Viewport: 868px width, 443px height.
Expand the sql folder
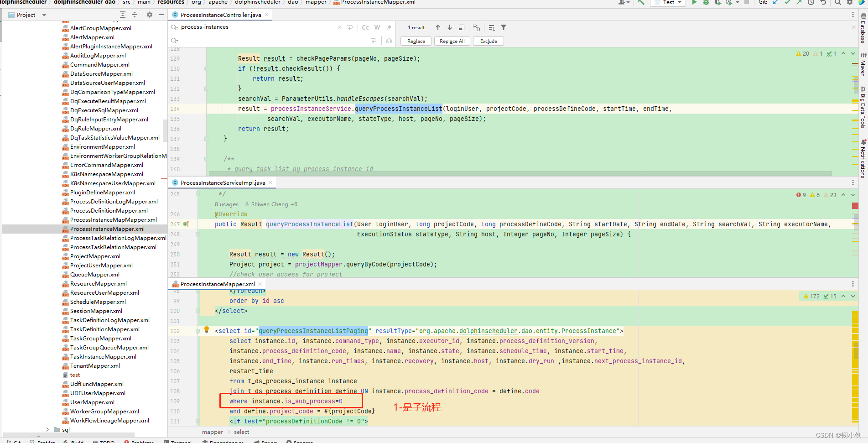(x=47, y=429)
